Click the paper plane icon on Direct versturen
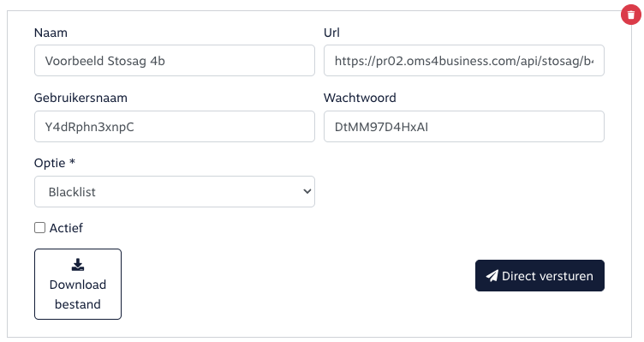 [x=492, y=276]
